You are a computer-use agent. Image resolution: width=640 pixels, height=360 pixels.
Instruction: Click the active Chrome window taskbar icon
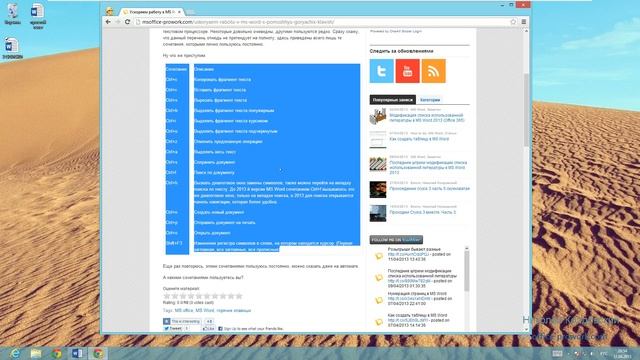[98, 353]
